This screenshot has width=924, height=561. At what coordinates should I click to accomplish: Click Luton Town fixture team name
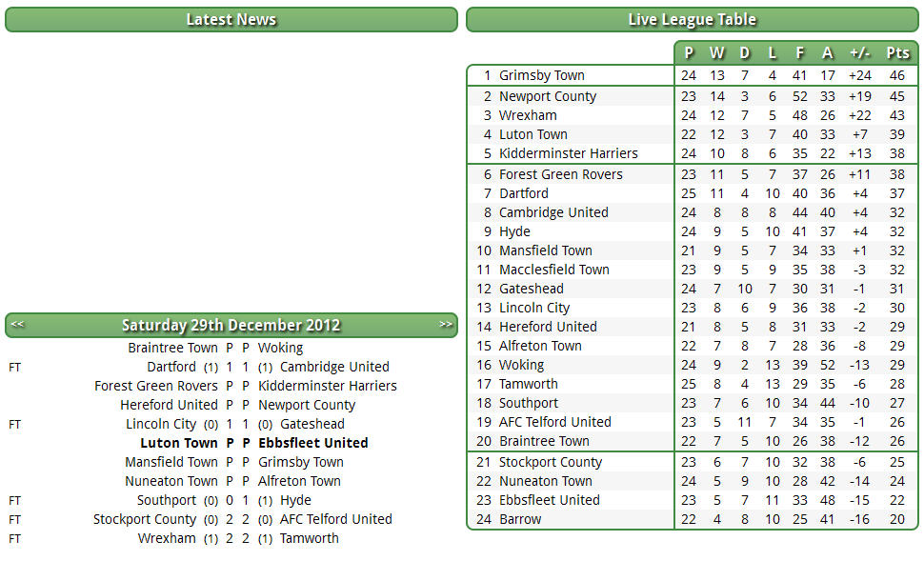(x=179, y=443)
